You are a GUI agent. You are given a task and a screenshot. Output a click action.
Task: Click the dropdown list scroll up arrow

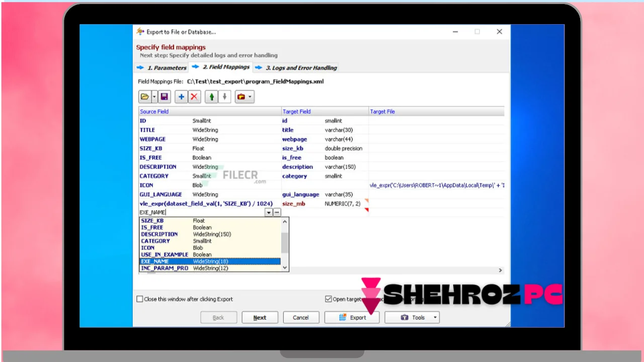pos(285,221)
